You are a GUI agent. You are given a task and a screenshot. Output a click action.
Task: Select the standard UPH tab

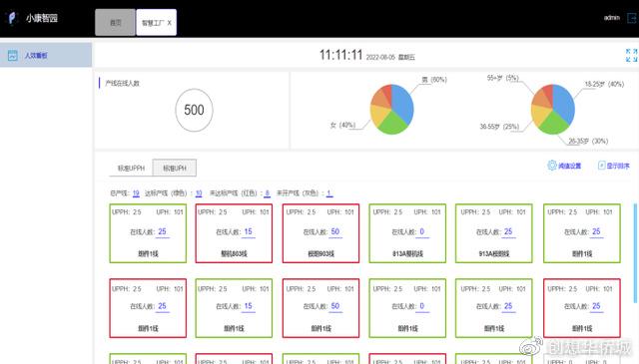pyautogui.click(x=175, y=169)
